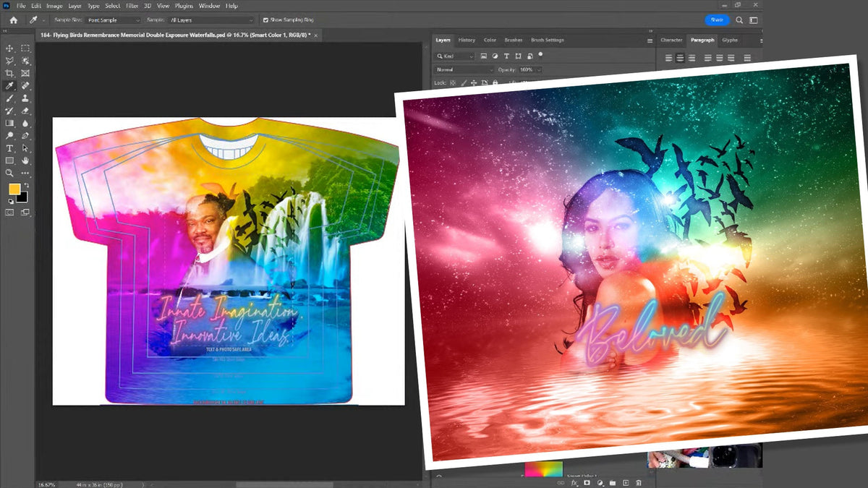Click the lock transparent pixels icon
868x488 pixels.
(453, 82)
